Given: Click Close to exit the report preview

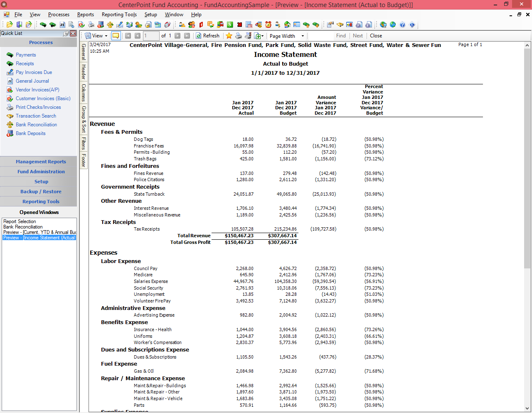Looking at the screenshot, I should click(376, 36).
